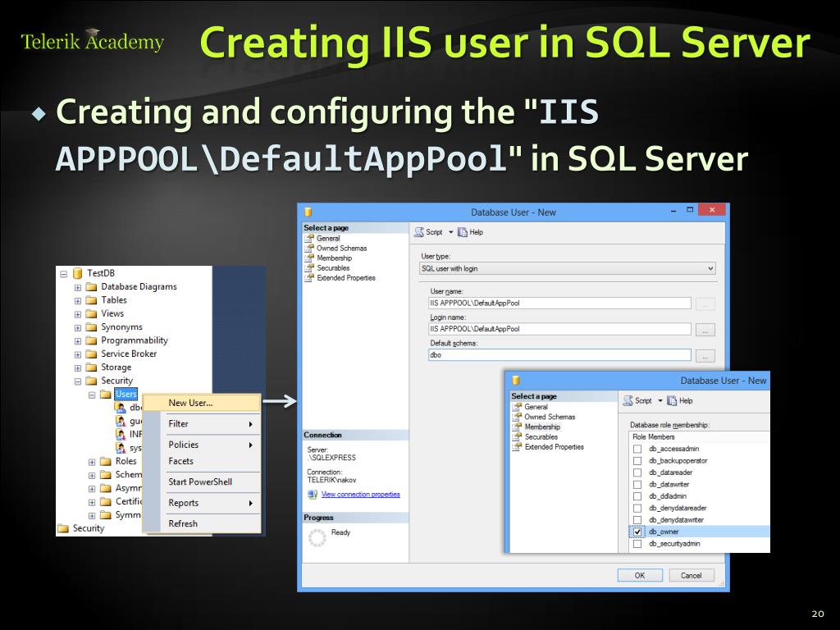Click the guest user icon under Users
The width and height of the screenshot is (840, 630).
tap(121, 421)
